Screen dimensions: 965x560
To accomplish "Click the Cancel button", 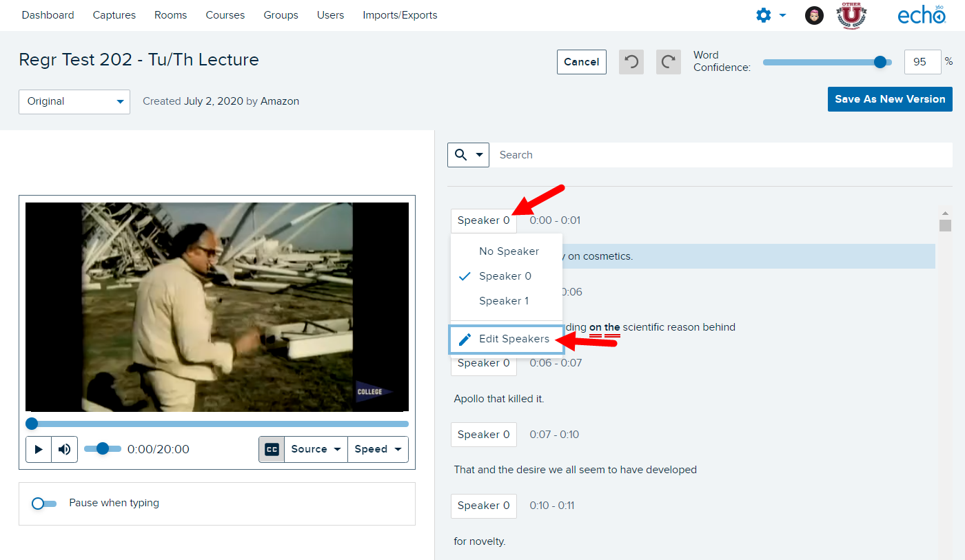I will click(581, 62).
